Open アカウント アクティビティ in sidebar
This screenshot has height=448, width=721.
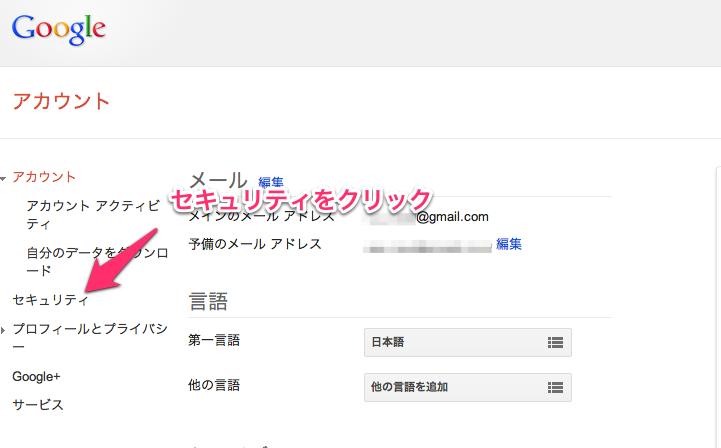click(93, 215)
